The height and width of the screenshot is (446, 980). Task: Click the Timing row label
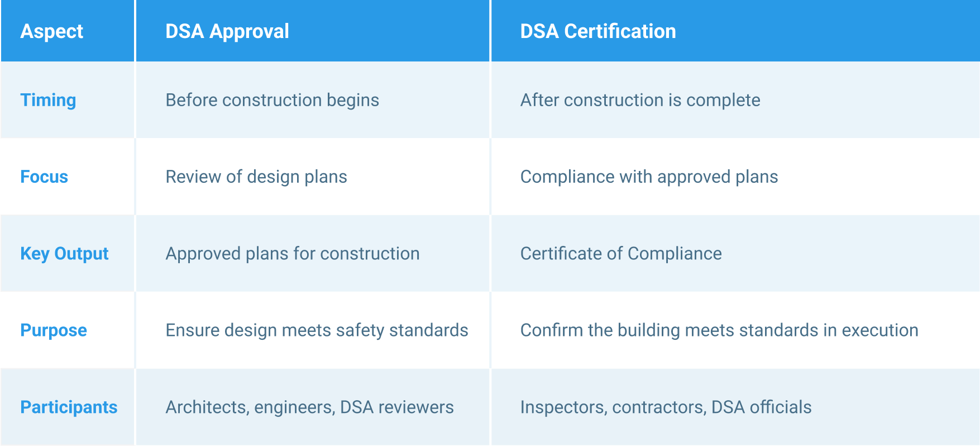(x=48, y=100)
